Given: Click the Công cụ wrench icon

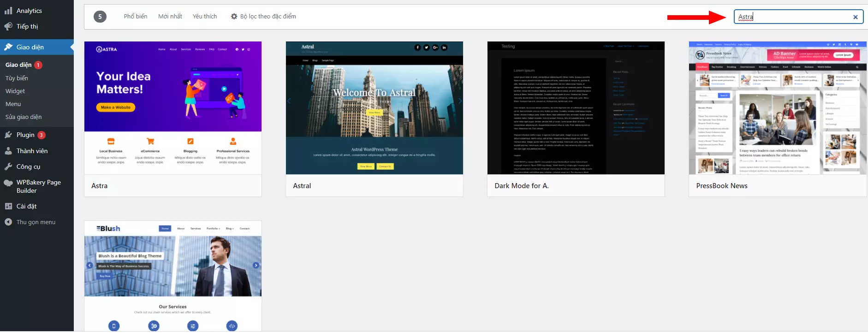Looking at the screenshot, I should (x=8, y=166).
